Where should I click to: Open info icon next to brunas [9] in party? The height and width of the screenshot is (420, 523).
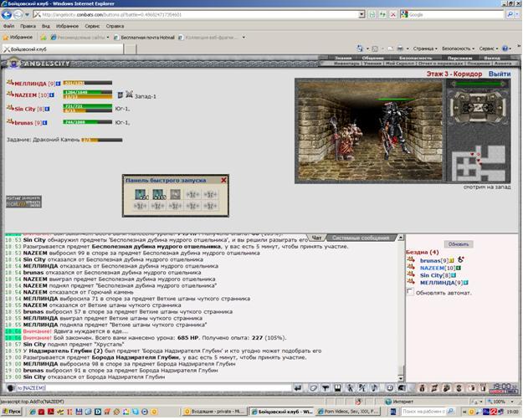point(44,123)
